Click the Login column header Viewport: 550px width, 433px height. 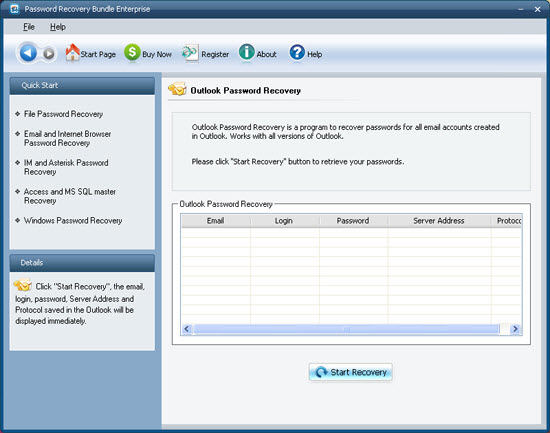284,221
